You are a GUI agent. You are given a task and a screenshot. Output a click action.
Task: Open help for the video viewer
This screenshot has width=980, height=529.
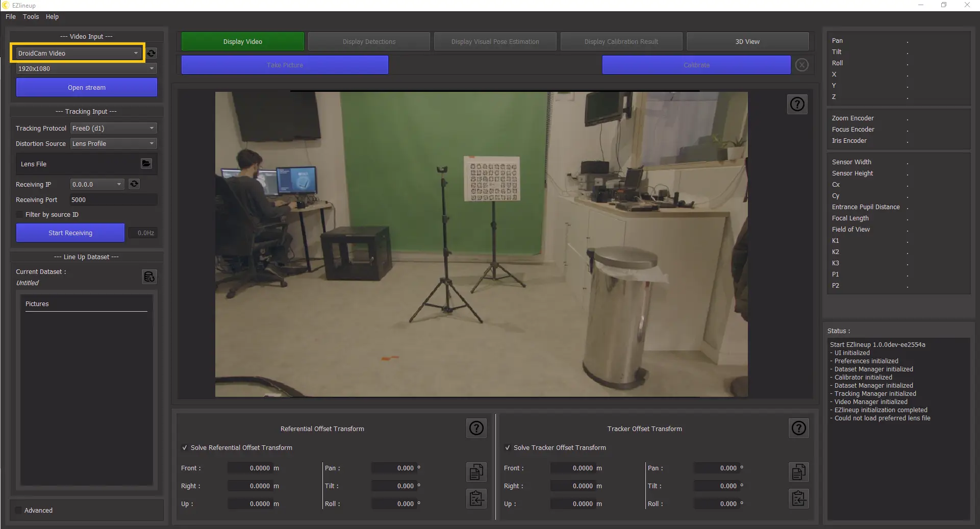pyautogui.click(x=797, y=105)
